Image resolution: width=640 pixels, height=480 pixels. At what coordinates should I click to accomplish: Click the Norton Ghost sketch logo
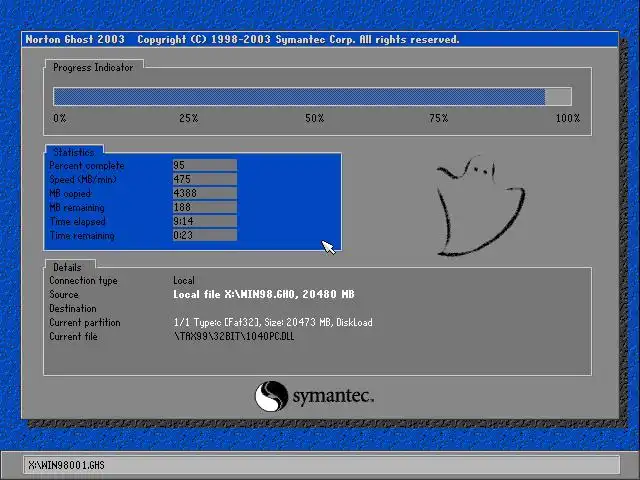(480, 205)
